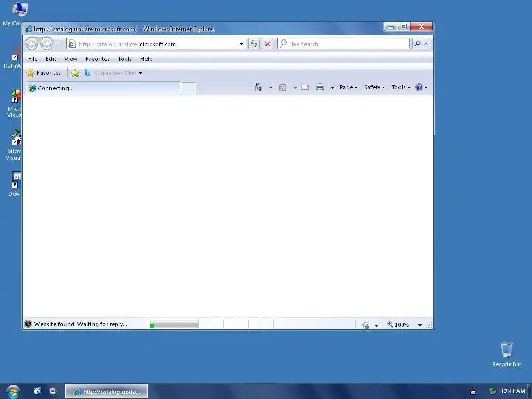Restore down the Internet Explorer window

pyautogui.click(x=404, y=27)
